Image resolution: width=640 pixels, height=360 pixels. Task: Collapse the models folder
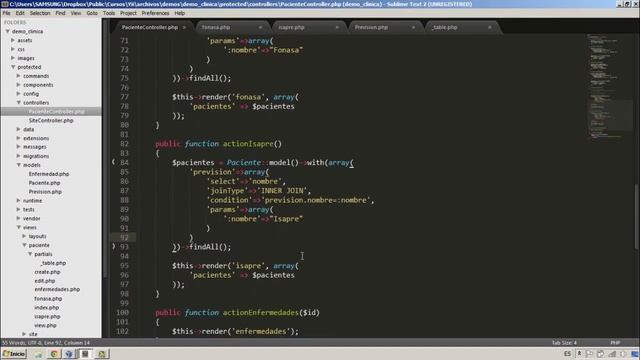(19, 165)
